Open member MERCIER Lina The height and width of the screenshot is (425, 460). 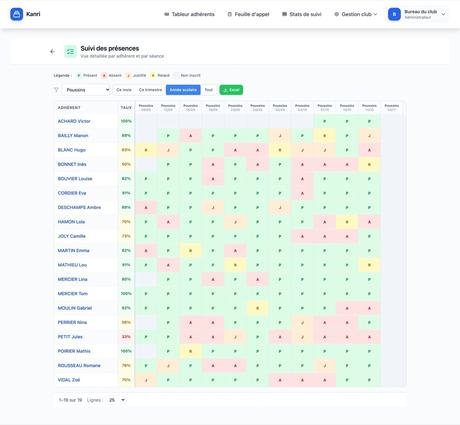tap(72, 279)
